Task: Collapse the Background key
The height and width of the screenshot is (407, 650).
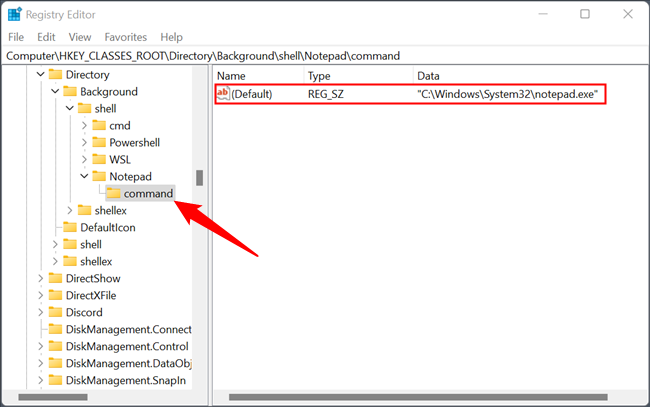Action: [x=55, y=92]
